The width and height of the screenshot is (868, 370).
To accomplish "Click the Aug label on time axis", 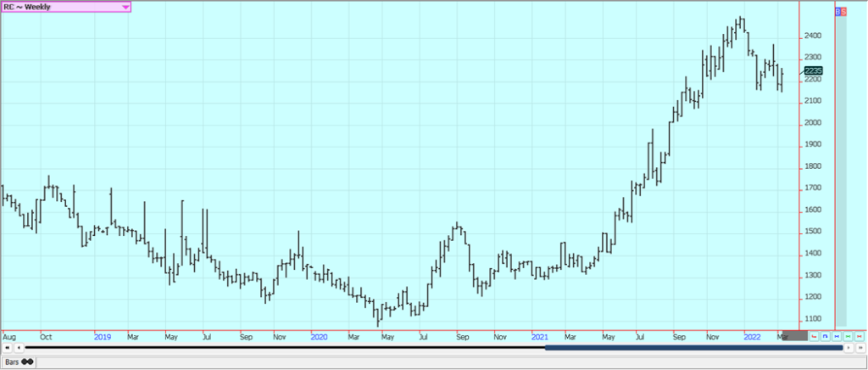I will tap(9, 337).
